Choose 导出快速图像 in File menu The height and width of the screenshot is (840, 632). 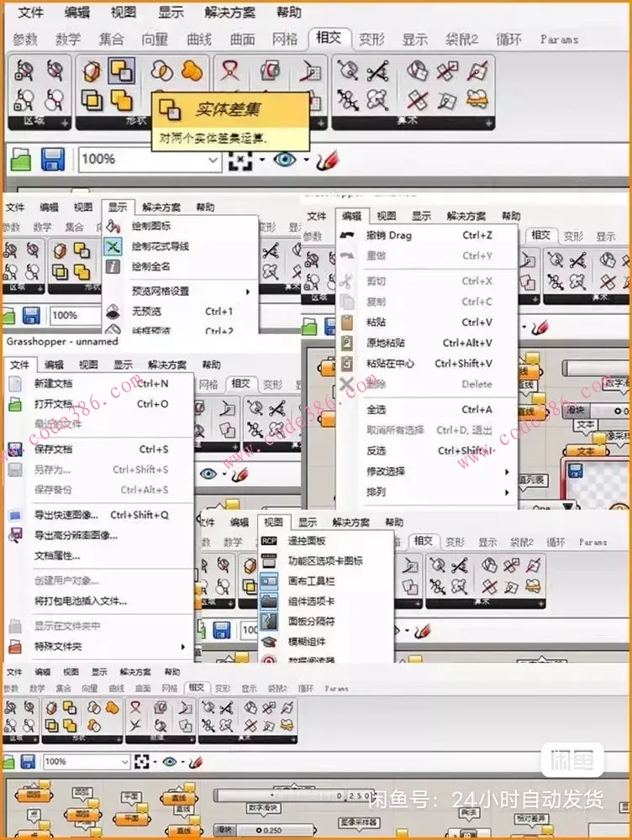point(66,515)
